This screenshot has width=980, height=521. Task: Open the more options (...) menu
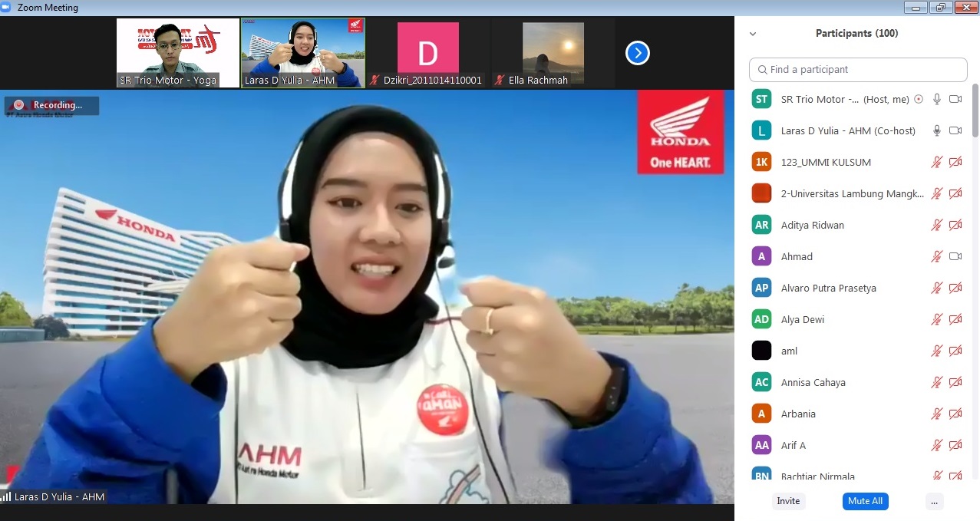pos(933,501)
